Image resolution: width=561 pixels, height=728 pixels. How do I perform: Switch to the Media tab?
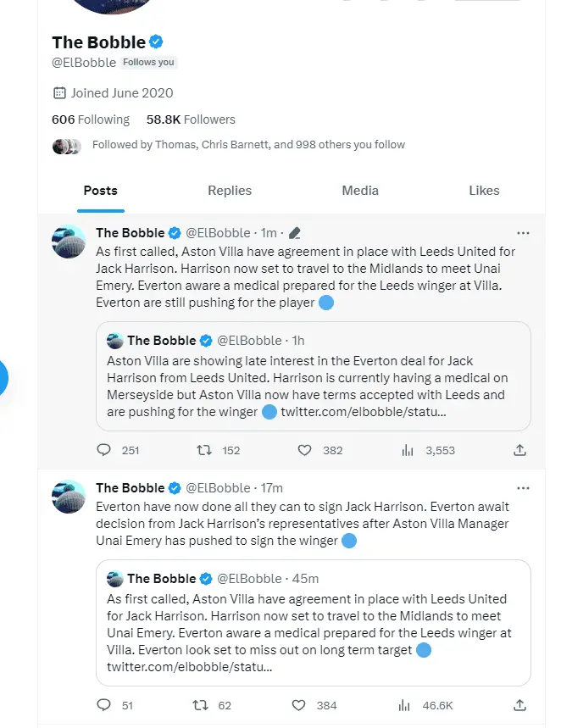[360, 191]
